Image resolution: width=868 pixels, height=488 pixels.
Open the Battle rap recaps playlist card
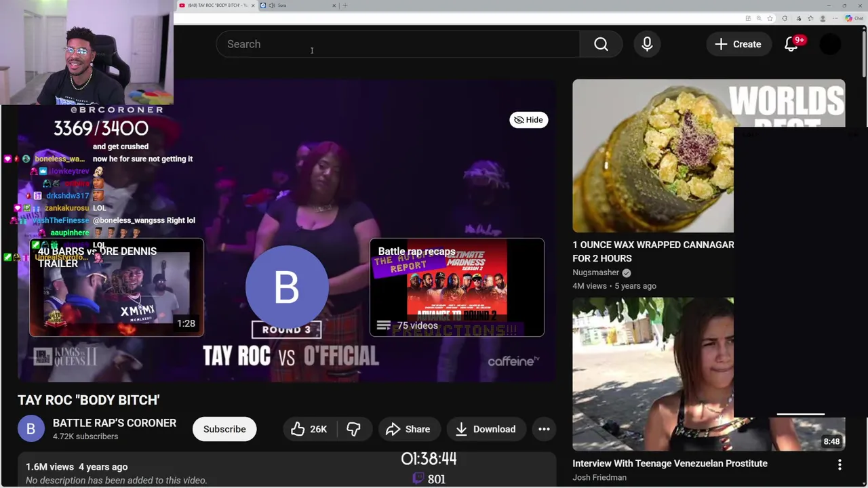[456, 287]
